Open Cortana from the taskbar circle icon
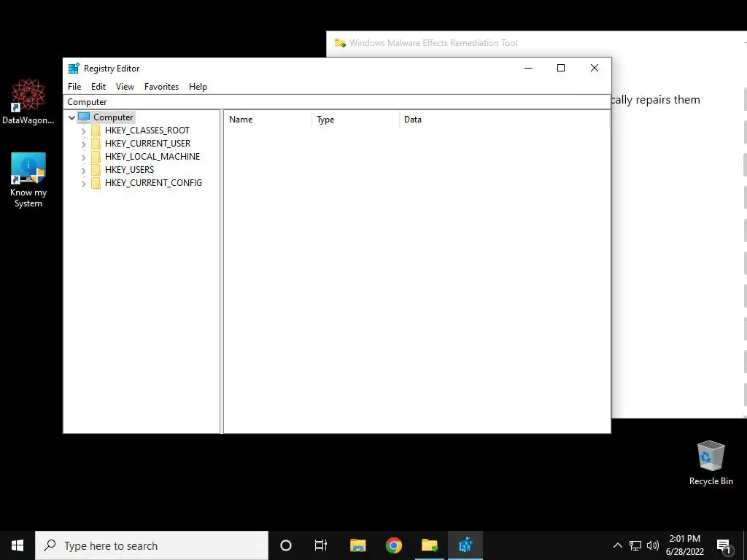Screen dimensions: 747x560 (286, 545)
